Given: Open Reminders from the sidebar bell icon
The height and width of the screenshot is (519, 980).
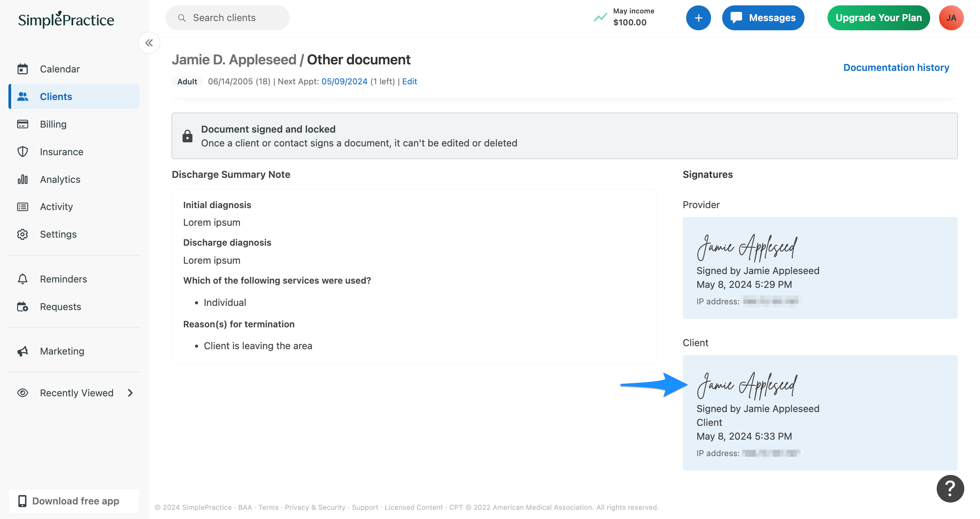Looking at the screenshot, I should pyautogui.click(x=23, y=279).
